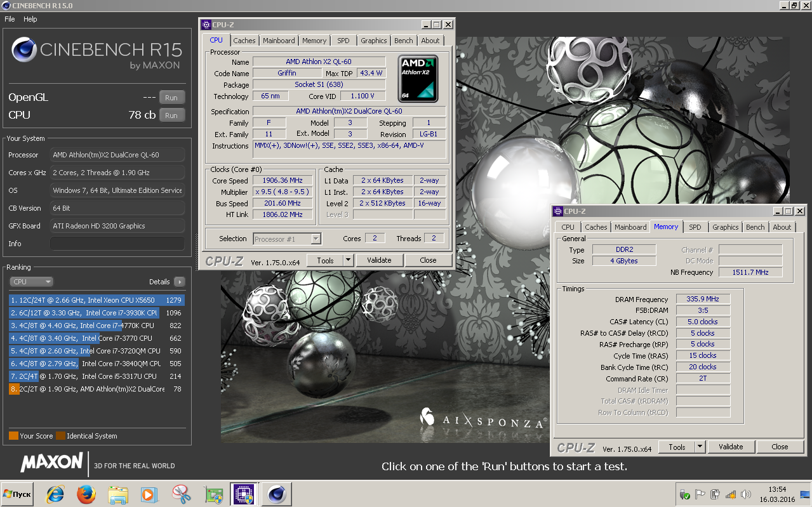812x507 pixels.
Task: Switch to CPU tab in Memory window
Action: coord(568,227)
